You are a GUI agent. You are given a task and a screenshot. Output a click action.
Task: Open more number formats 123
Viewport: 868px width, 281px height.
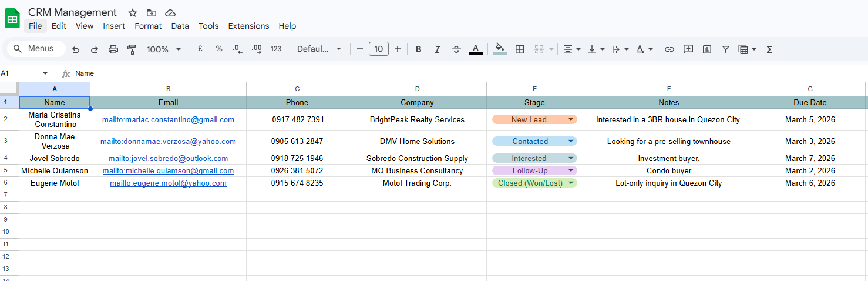click(x=276, y=49)
